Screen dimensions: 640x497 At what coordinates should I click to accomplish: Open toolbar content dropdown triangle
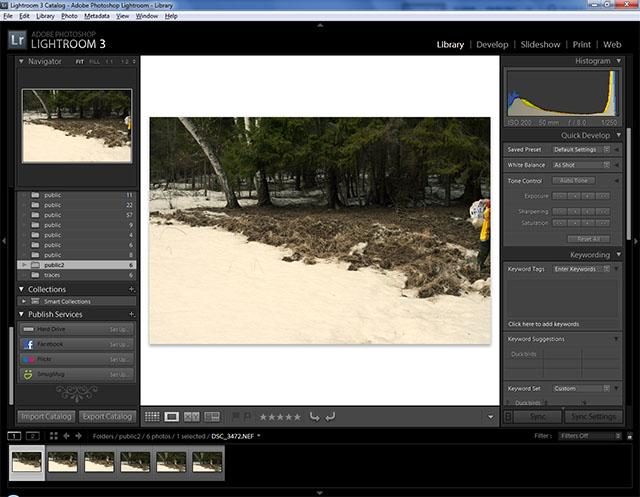pos(491,417)
